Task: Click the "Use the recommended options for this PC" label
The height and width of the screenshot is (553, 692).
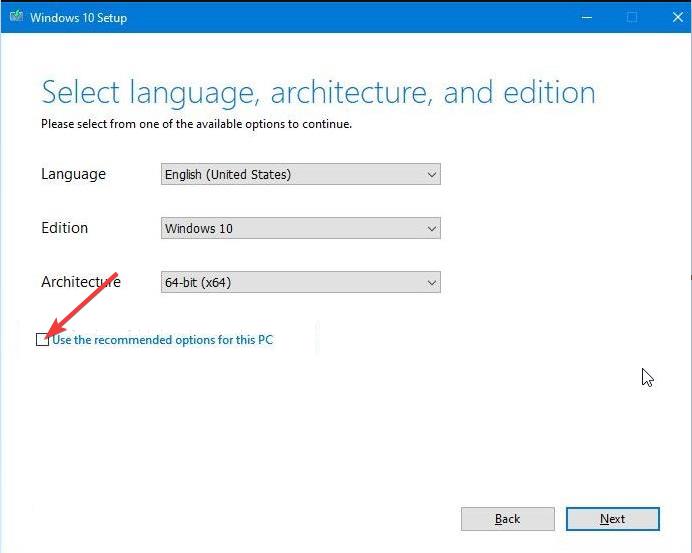Action: [162, 340]
